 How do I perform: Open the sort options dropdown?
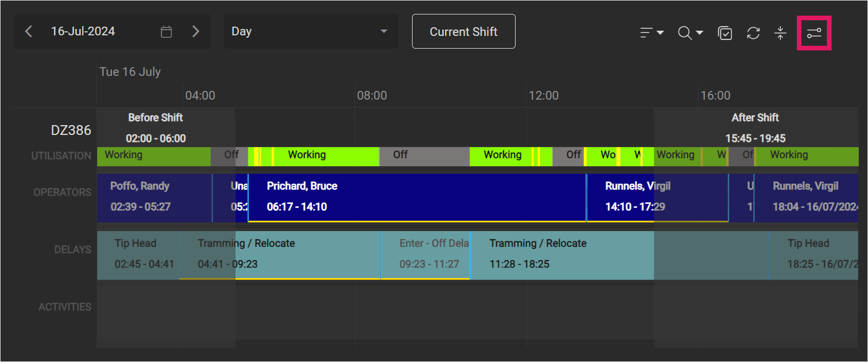[x=652, y=33]
